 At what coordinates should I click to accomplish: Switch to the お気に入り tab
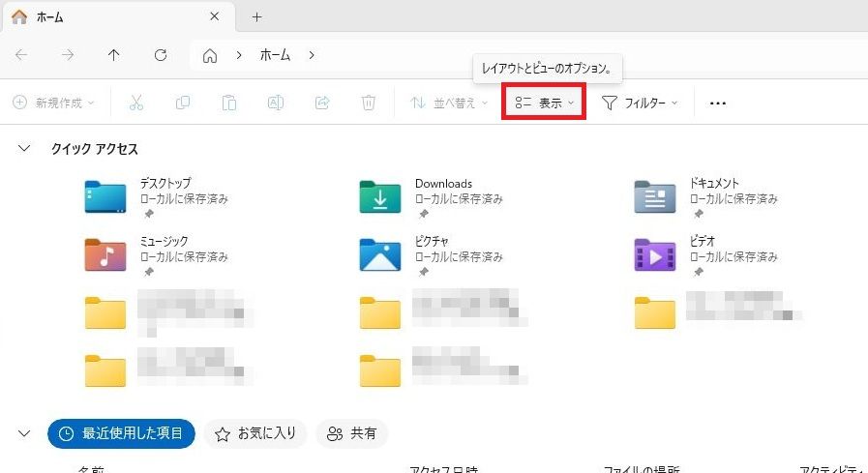[255, 433]
